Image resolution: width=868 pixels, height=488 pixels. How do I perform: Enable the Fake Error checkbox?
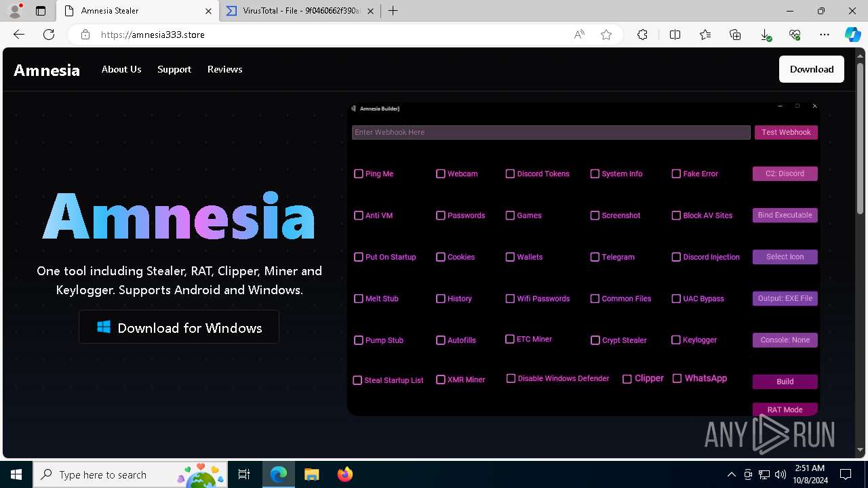tap(676, 174)
